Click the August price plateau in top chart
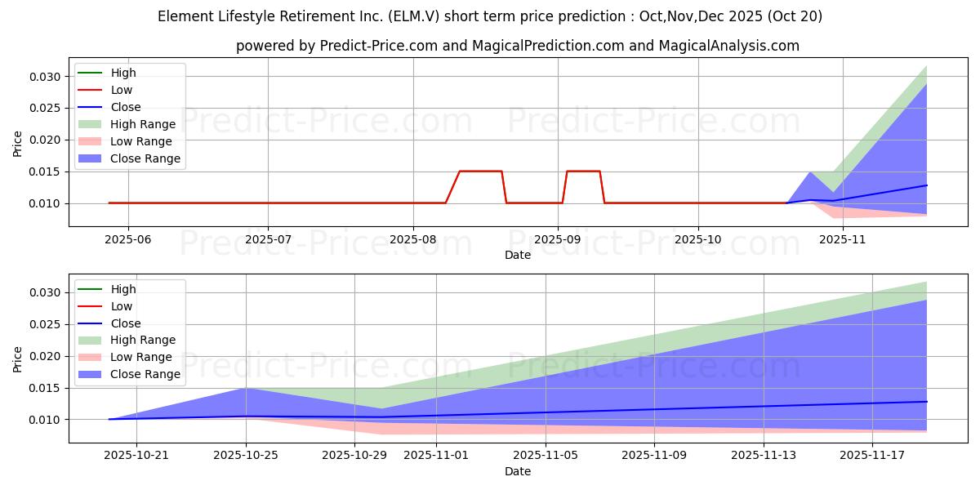Screen dimensions: 980x490 pyautogui.click(x=480, y=171)
